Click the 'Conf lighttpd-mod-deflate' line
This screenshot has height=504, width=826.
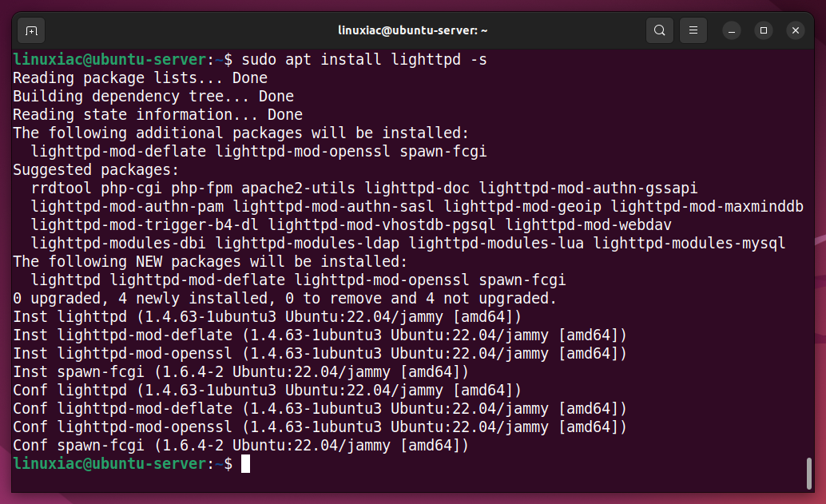(x=320, y=409)
